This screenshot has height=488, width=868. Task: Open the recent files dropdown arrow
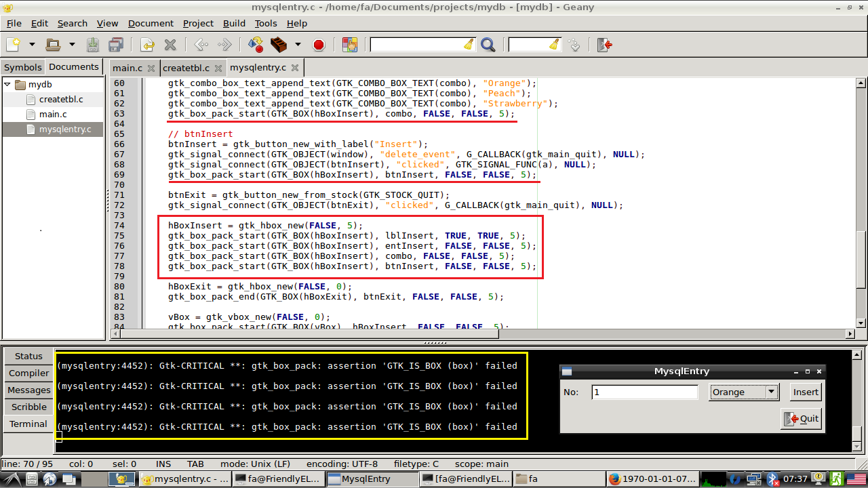point(72,45)
